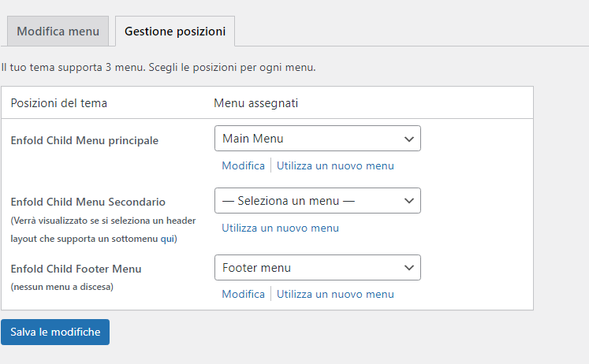
Task: Click the Enfold Child Menu principale label
Action: pyautogui.click(x=84, y=140)
